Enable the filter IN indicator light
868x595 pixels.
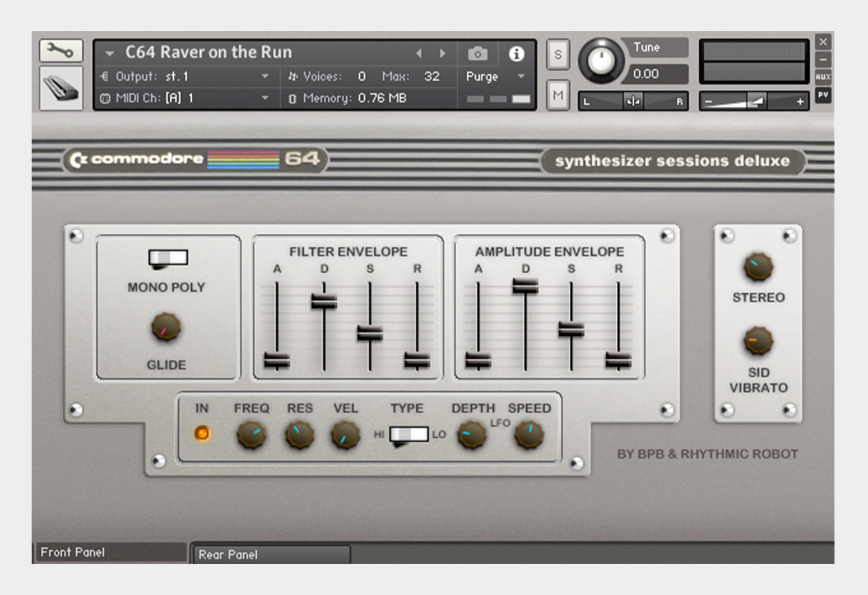click(x=202, y=434)
